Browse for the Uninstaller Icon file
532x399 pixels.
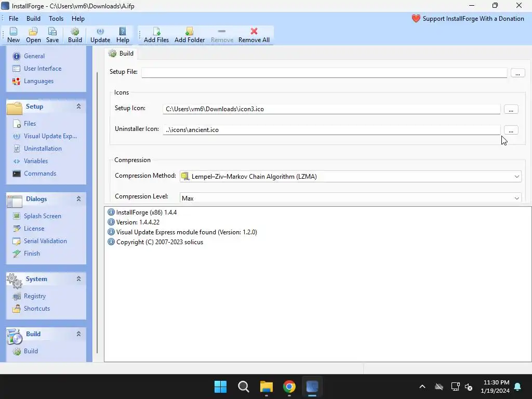point(511,130)
